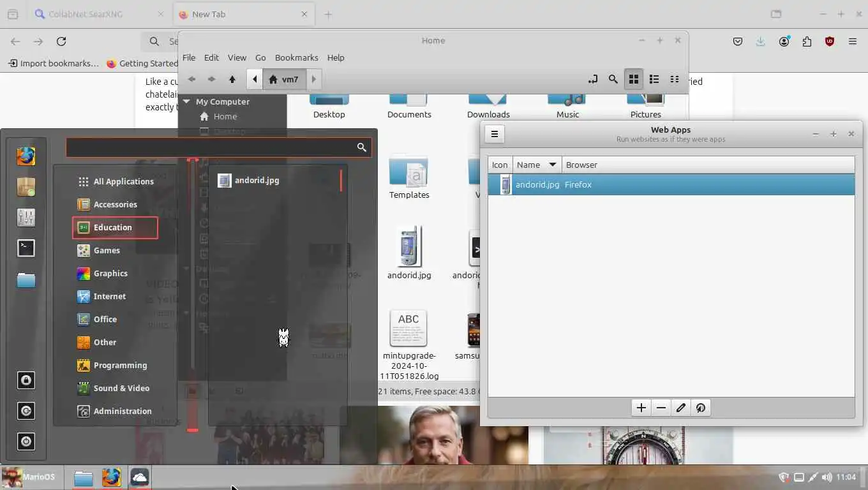Edit the selected web app pencil button
Viewport: 868px width, 490px height.
(x=681, y=408)
